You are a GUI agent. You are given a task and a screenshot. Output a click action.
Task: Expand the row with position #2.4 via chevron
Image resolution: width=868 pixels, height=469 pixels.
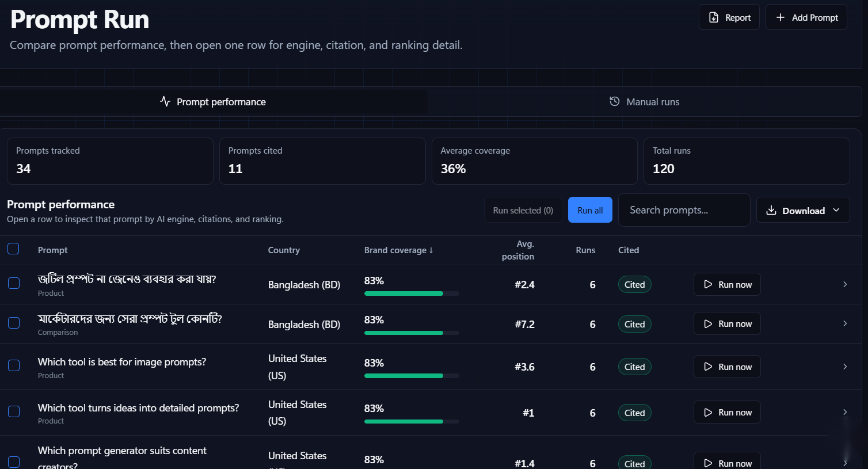[845, 284]
